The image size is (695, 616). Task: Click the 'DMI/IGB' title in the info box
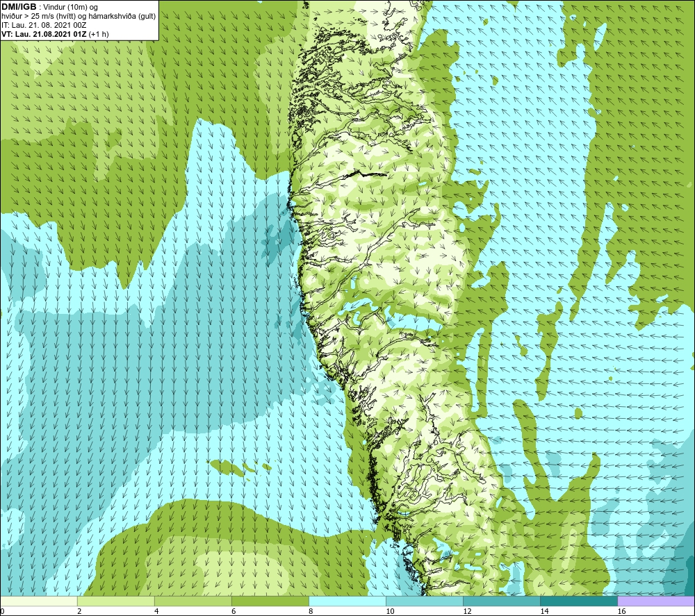pos(19,7)
